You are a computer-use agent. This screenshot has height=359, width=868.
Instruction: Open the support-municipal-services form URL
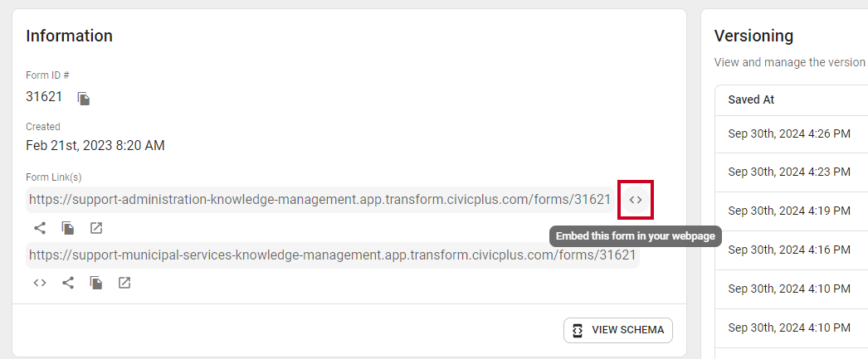tap(332, 255)
